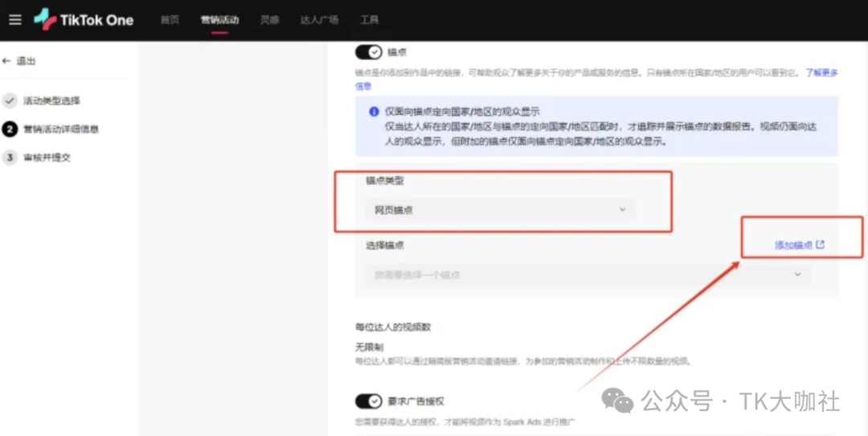Viewport: 868px width, 436px height.
Task: Click the back arrow next to 退出
Action: point(6,61)
